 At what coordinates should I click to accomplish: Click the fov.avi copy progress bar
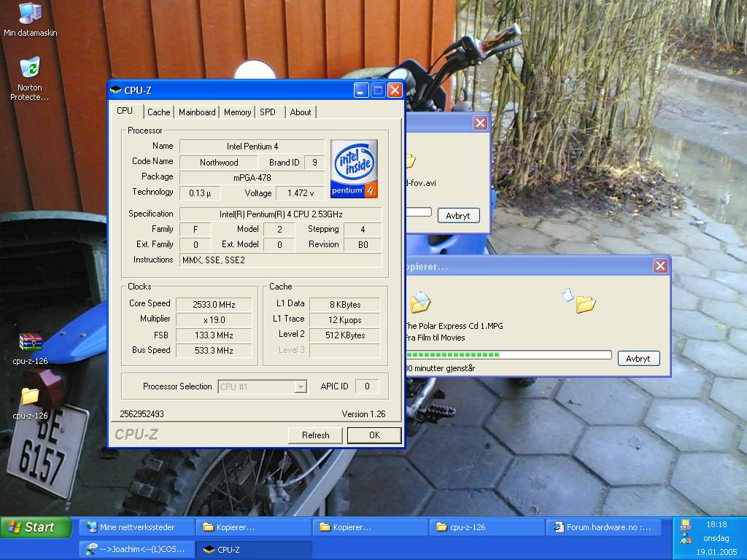[419, 212]
